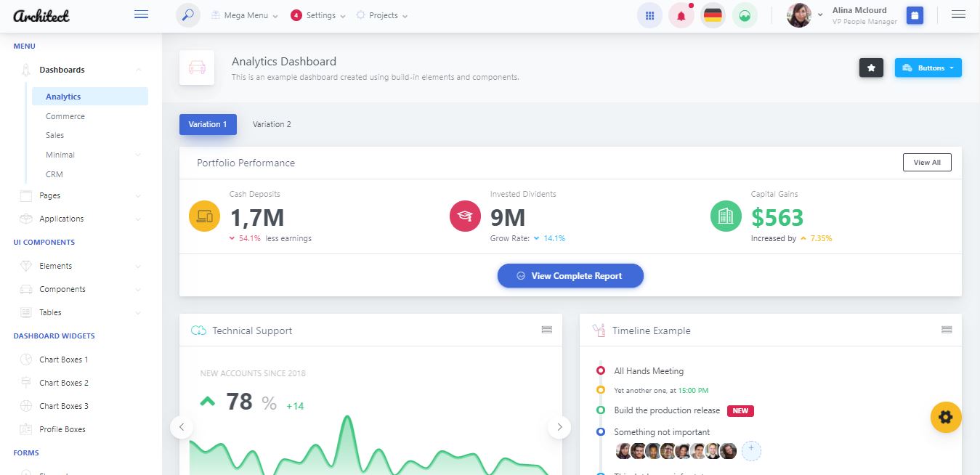Image resolution: width=980 pixels, height=475 pixels.
Task: Click the 1,7M Cash Deposits value
Action: pyautogui.click(x=256, y=217)
